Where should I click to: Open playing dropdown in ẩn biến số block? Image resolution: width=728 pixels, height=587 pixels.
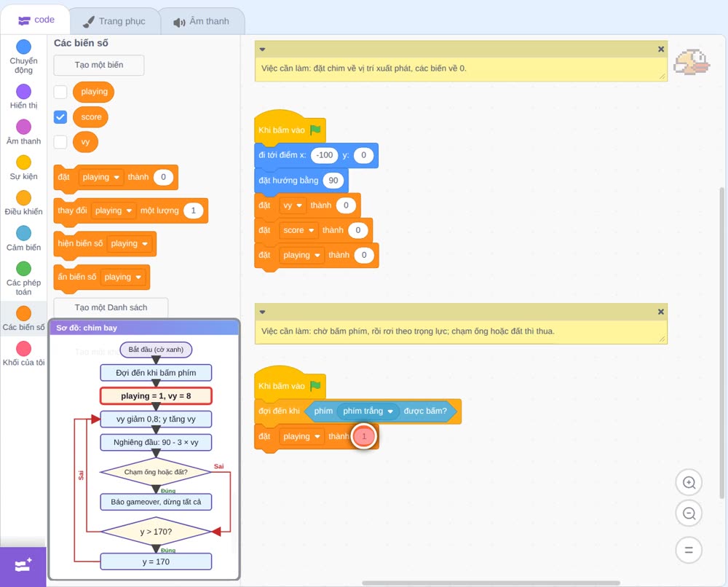tap(122, 277)
